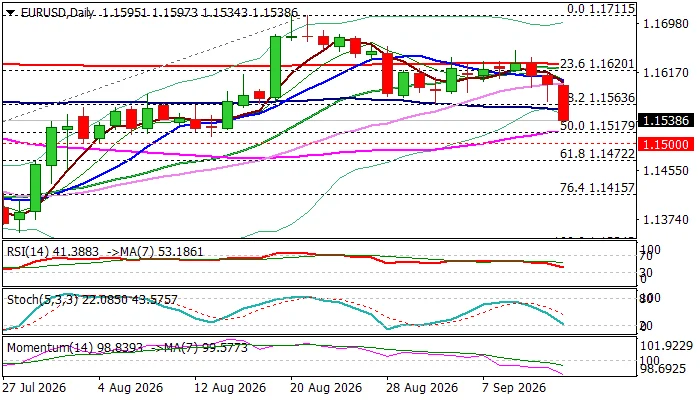Click the 7 Sep 2026 date marker
This screenshot has height=400, width=700.
(x=514, y=388)
